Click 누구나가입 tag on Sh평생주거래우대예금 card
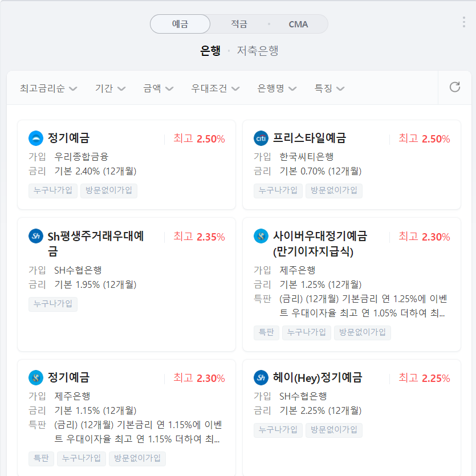Viewport: 476px width, 476px height. pyautogui.click(x=53, y=304)
